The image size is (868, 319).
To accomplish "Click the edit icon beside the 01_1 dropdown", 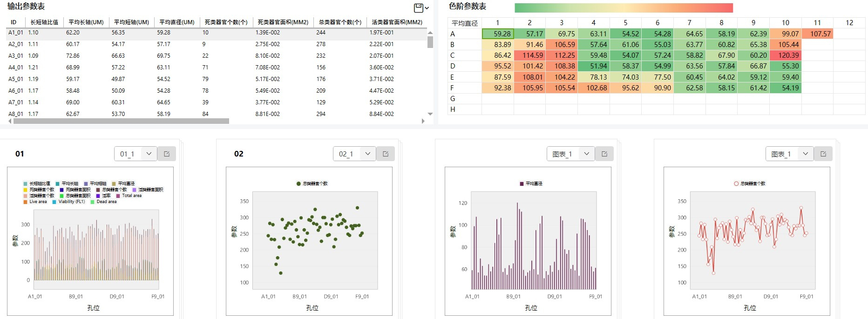I will coord(167,154).
